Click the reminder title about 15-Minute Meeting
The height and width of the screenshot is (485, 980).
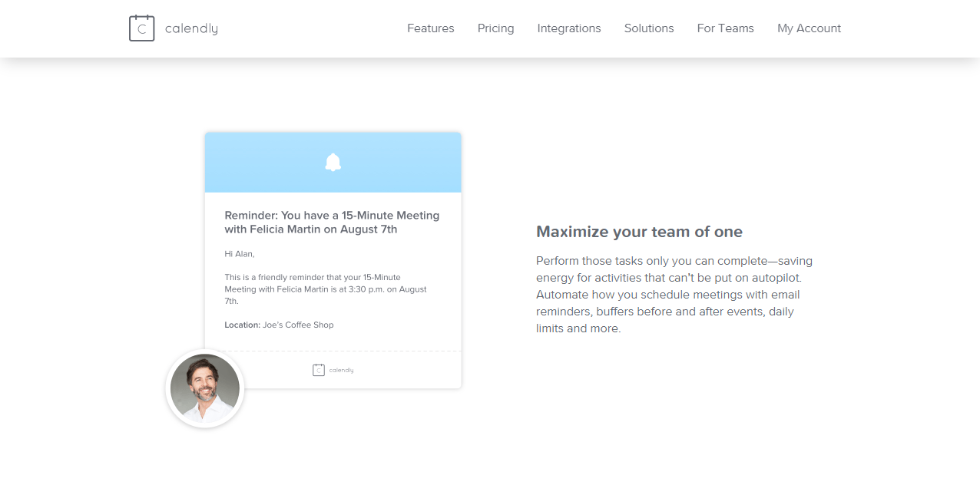coord(333,223)
